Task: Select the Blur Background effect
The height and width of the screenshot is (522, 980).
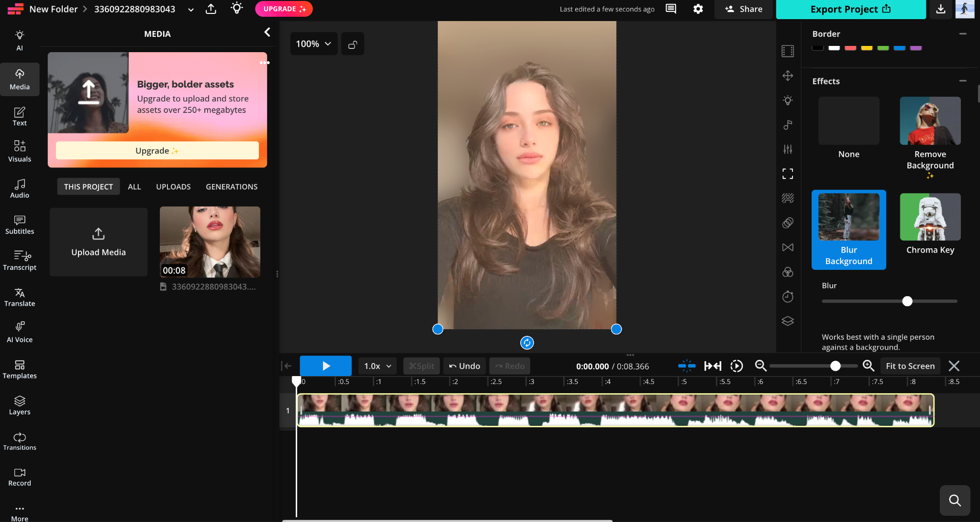Action: coord(849,230)
